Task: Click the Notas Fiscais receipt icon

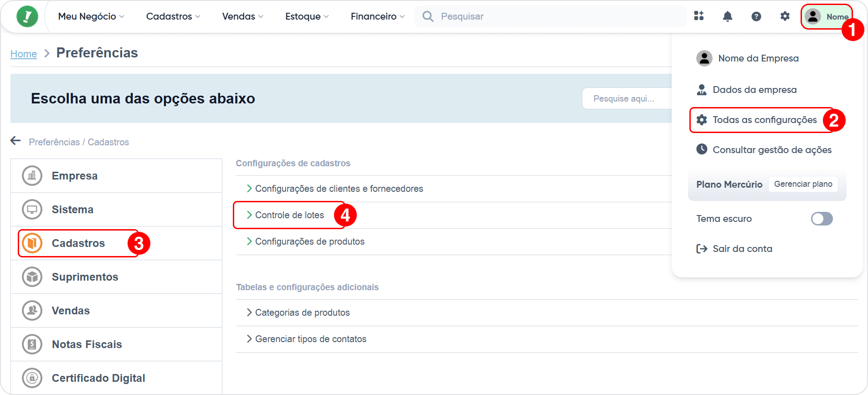Action: 32,344
